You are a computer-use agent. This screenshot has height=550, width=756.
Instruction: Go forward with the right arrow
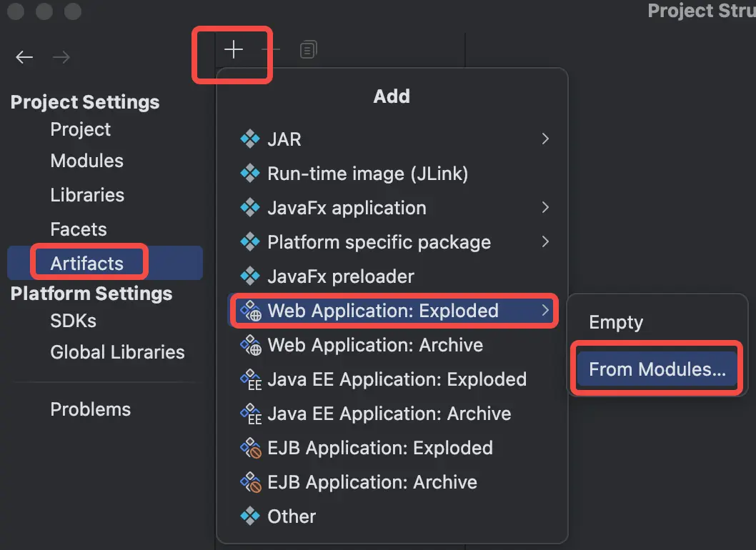[61, 57]
